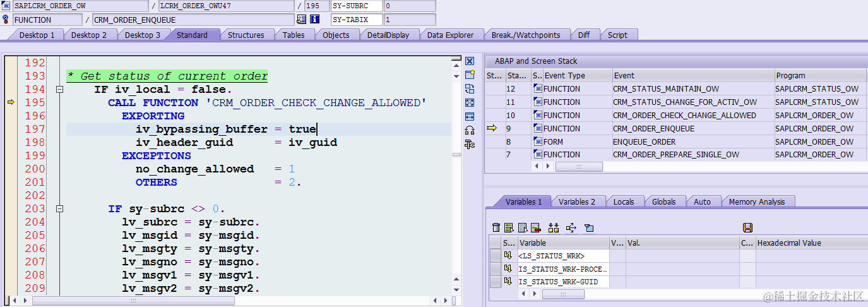Screen dimensions: 868x307
Task: Click document icon in stack row 8 FORM
Action: [538, 141]
